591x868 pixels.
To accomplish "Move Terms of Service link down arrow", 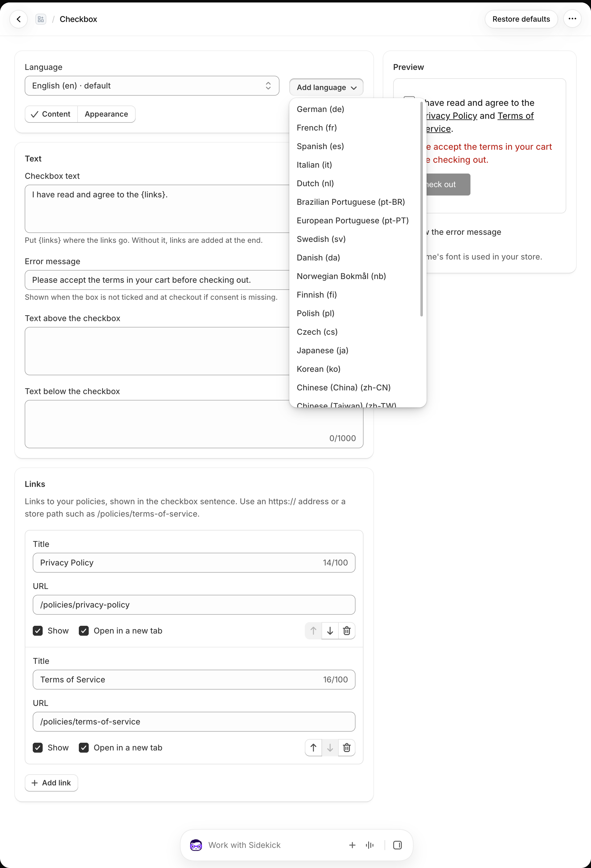I will tap(330, 748).
